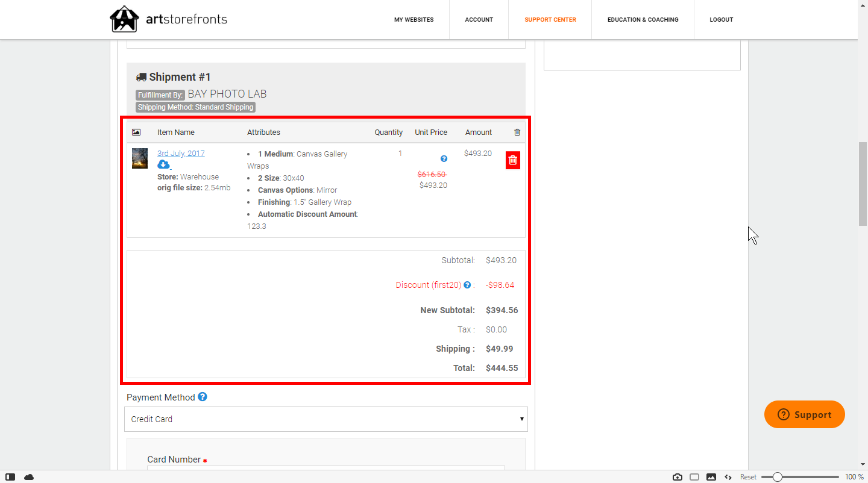This screenshot has height=483, width=868.
Task: Open the 3rd July, 2017 item link
Action: 181,154
